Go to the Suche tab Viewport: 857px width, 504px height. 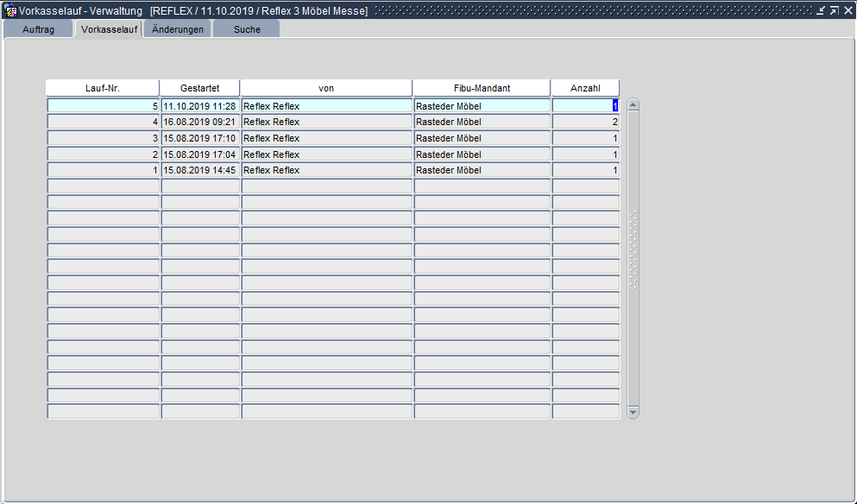click(247, 29)
